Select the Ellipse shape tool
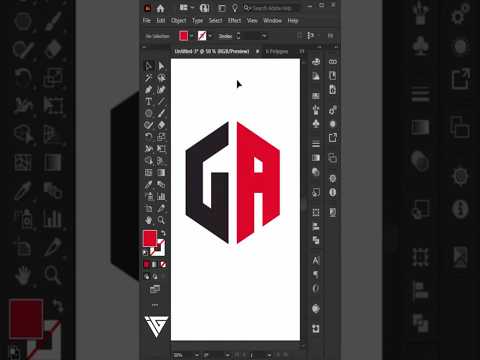 (x=149, y=113)
